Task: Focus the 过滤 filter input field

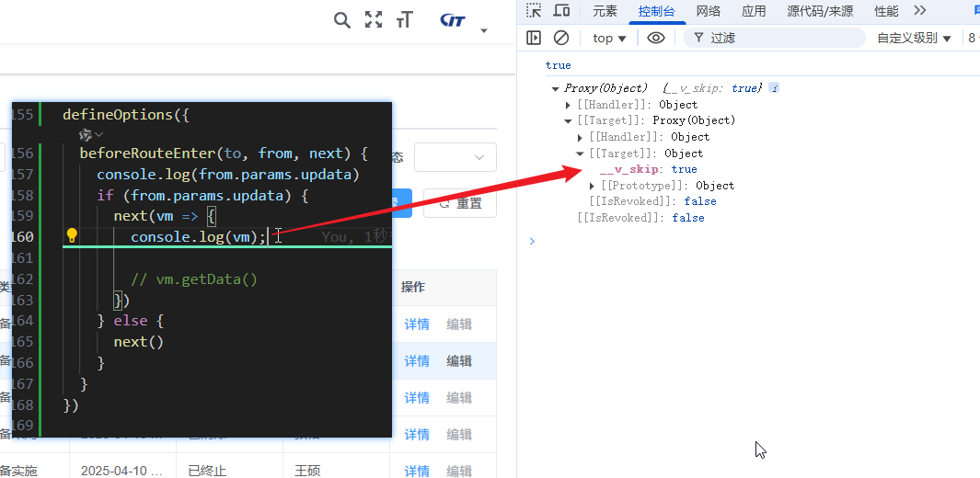Action: point(774,38)
